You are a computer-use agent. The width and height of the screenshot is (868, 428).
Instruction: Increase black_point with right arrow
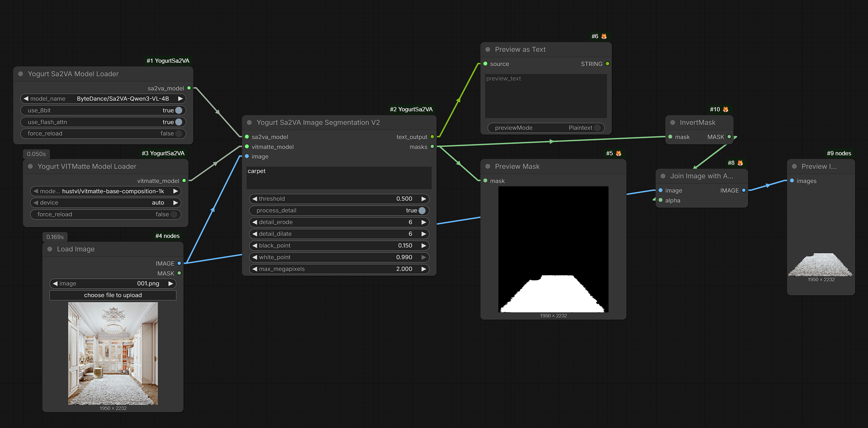pyautogui.click(x=424, y=245)
